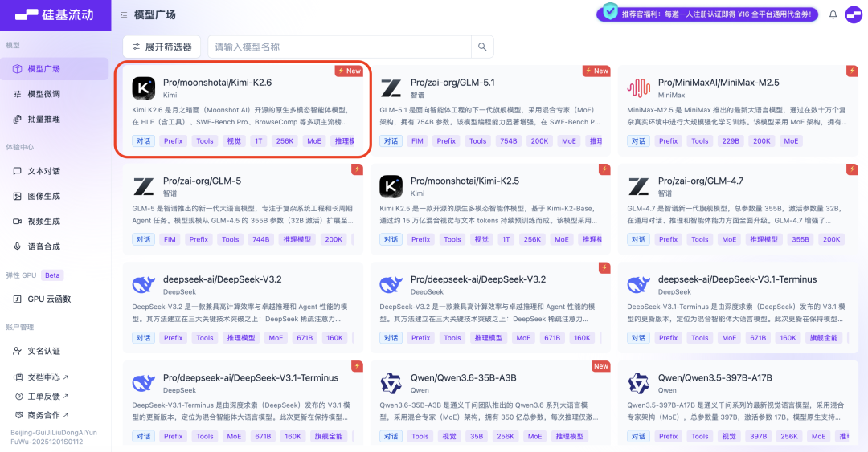Click the New badge on Qwen3.6-35B-A3B card

(x=600, y=366)
